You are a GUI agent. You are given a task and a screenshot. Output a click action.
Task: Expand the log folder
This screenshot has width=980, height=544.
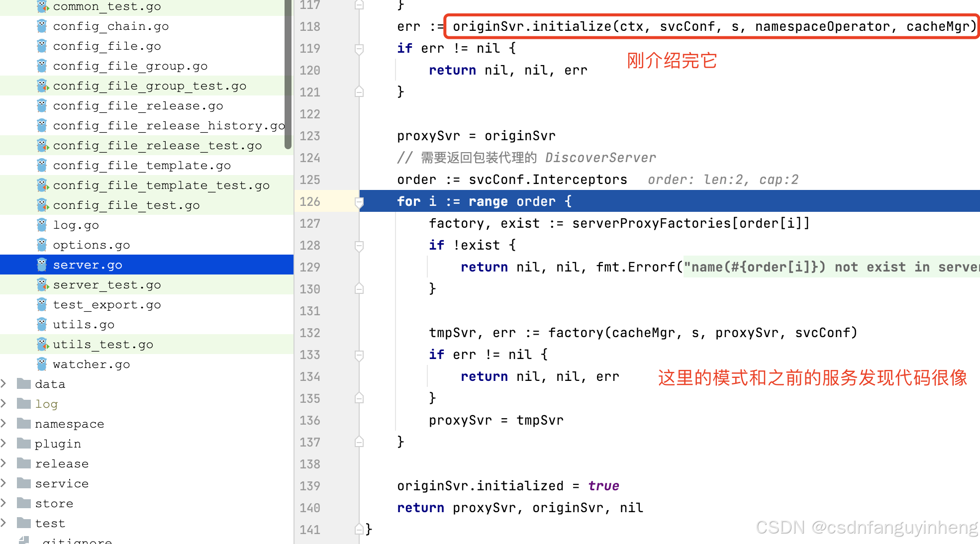click(3, 403)
